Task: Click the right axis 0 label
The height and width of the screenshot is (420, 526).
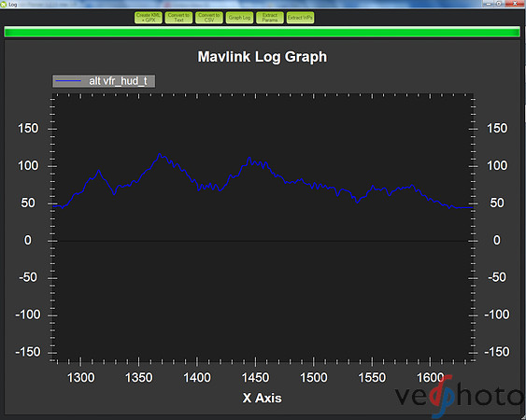Action: click(497, 241)
